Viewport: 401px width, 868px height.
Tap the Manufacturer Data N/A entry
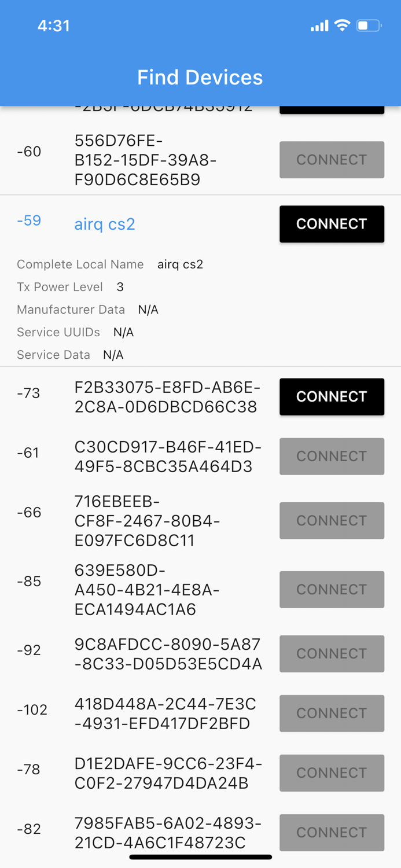(x=148, y=310)
